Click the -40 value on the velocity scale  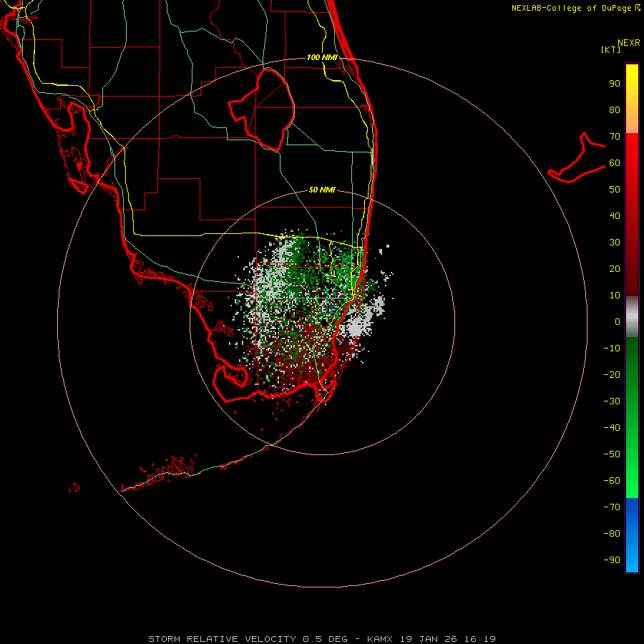(x=612, y=428)
